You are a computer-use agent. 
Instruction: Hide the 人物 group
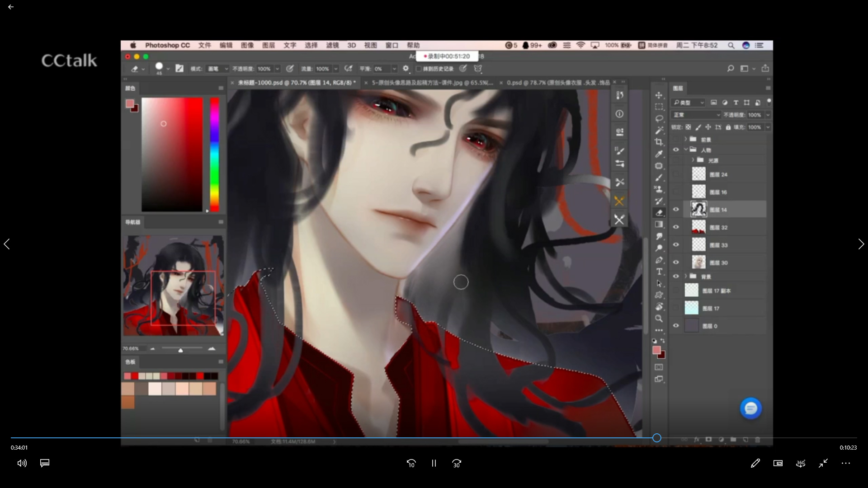tap(676, 150)
